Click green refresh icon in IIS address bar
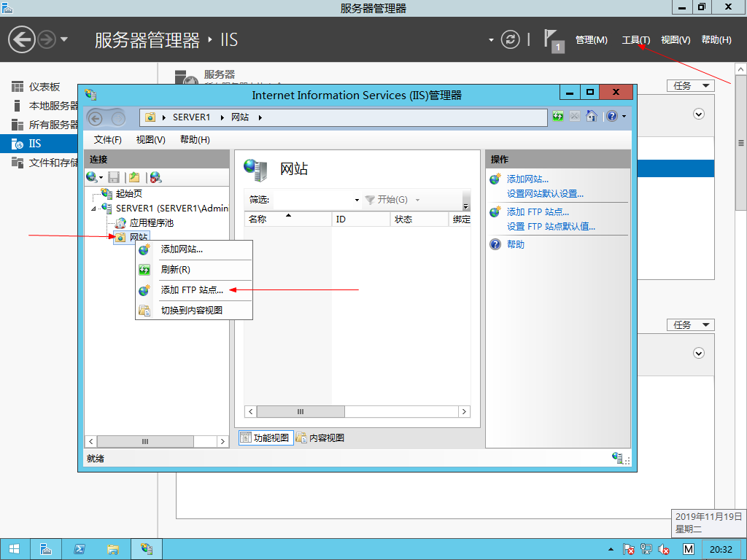The height and width of the screenshot is (560, 747). point(558,116)
